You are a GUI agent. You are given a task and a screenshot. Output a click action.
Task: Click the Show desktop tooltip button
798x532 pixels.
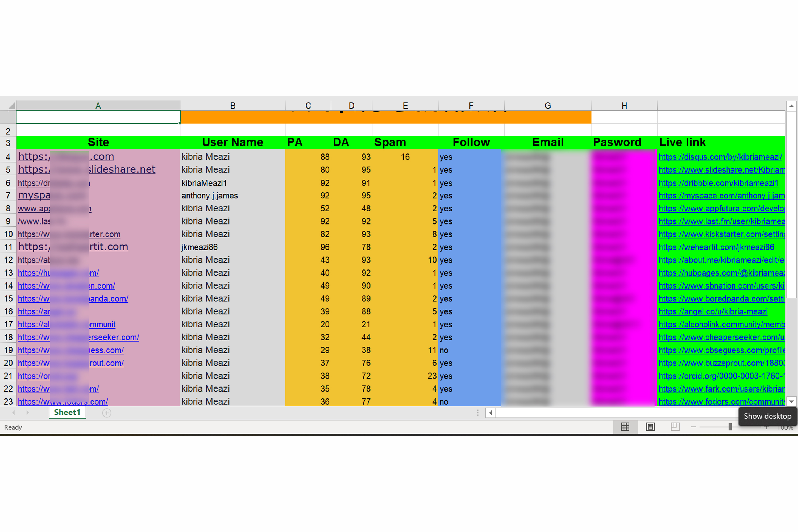(767, 416)
